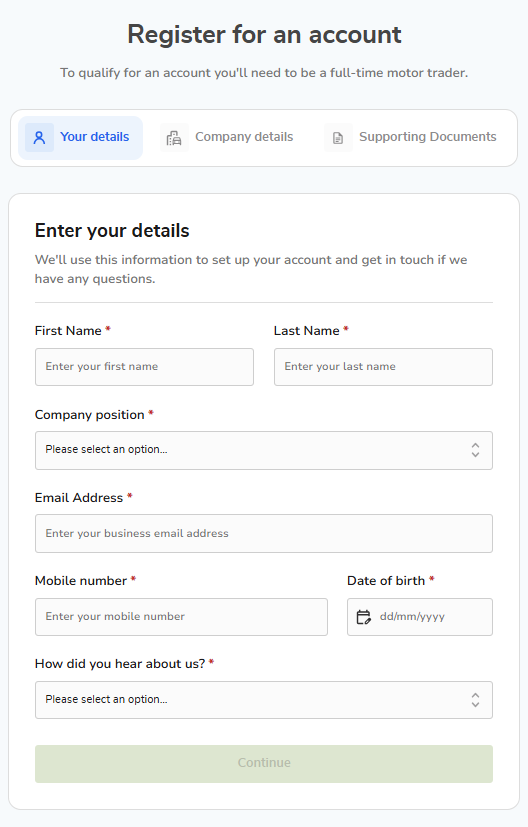Click the building icon for Company details
This screenshot has width=528, height=827.
point(174,138)
